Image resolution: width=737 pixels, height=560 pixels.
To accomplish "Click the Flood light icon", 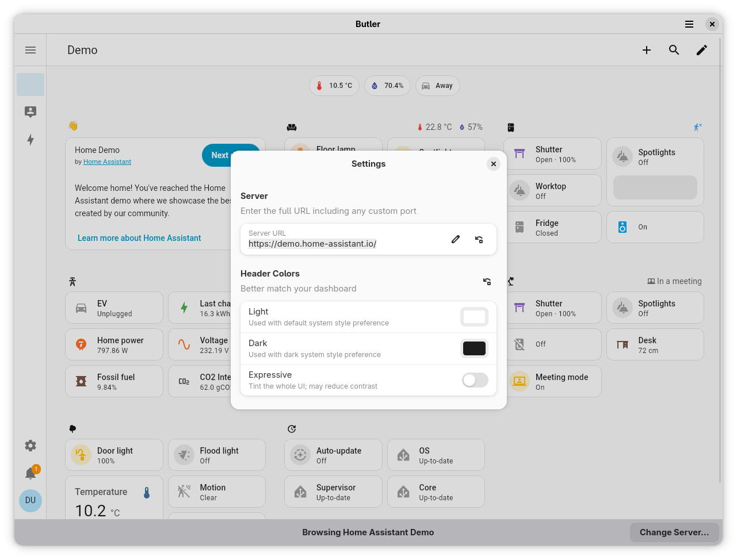I will [184, 455].
